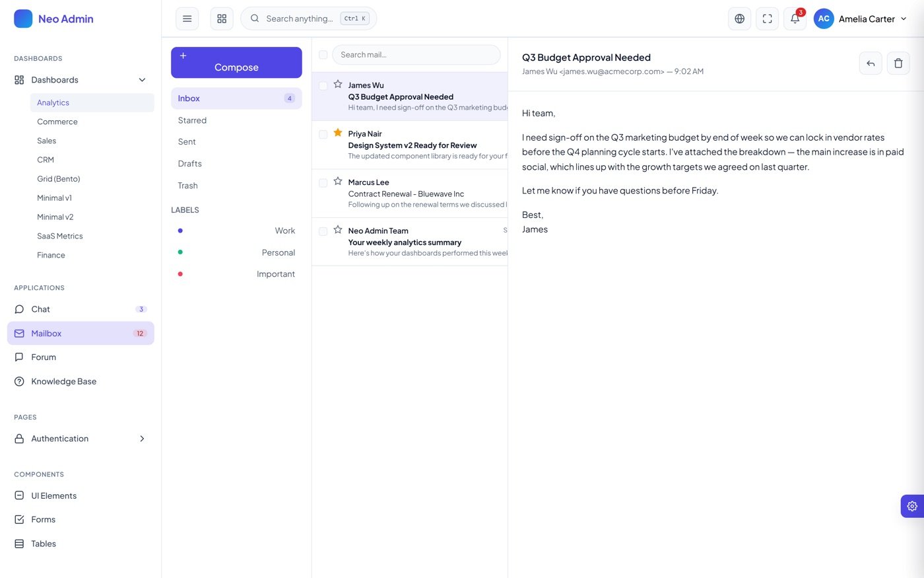The width and height of the screenshot is (924, 578).
Task: Focus the Search anything box
Action: pos(309,18)
